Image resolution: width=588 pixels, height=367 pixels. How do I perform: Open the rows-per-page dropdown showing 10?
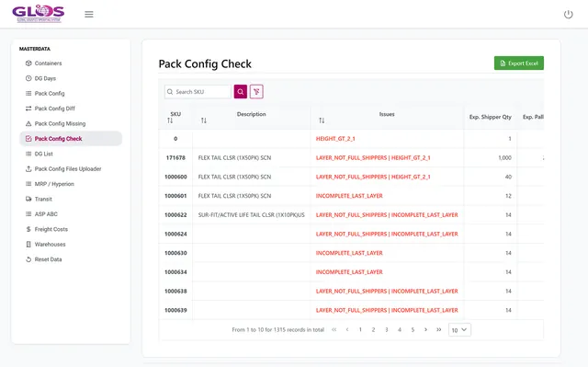point(459,330)
